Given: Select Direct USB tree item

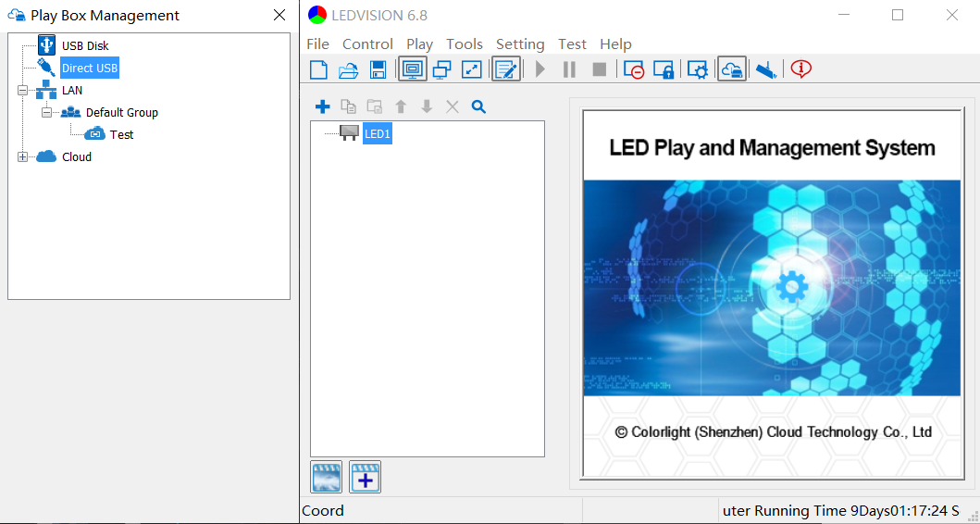Looking at the screenshot, I should tap(90, 69).
